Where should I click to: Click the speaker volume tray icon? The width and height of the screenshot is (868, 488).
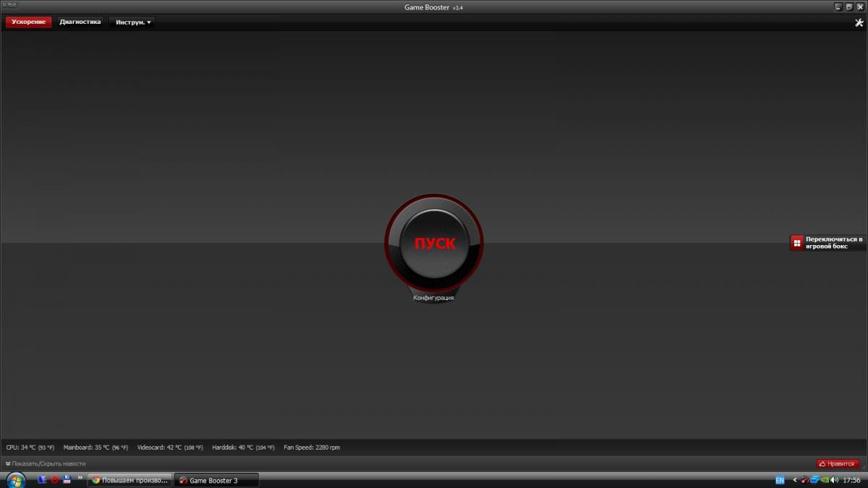coord(834,480)
